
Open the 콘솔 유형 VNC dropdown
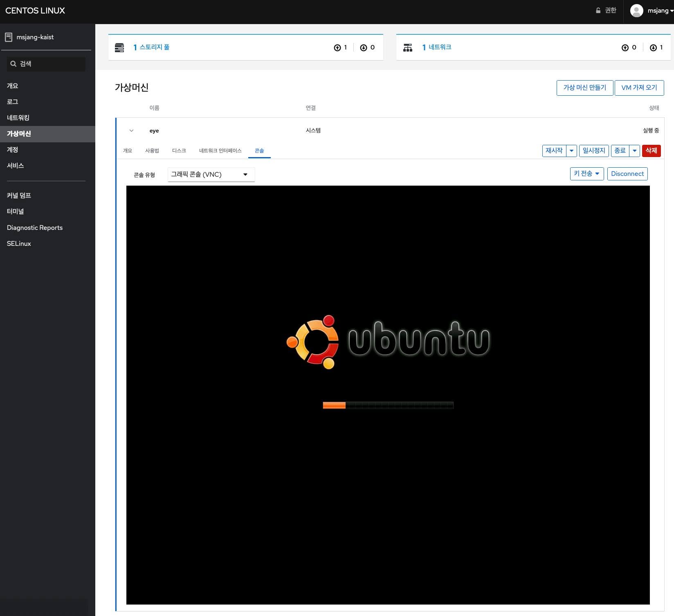point(211,175)
